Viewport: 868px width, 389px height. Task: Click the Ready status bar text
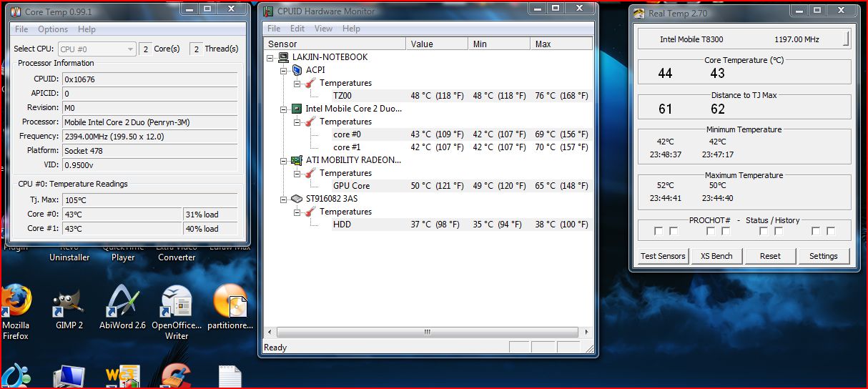click(x=275, y=348)
